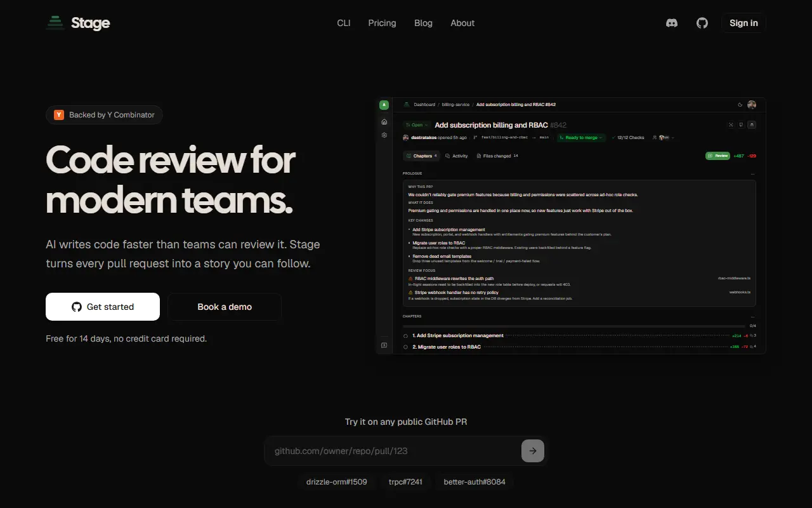Open the Blog nav link
Screen dimensions: 812x508
tap(423, 23)
